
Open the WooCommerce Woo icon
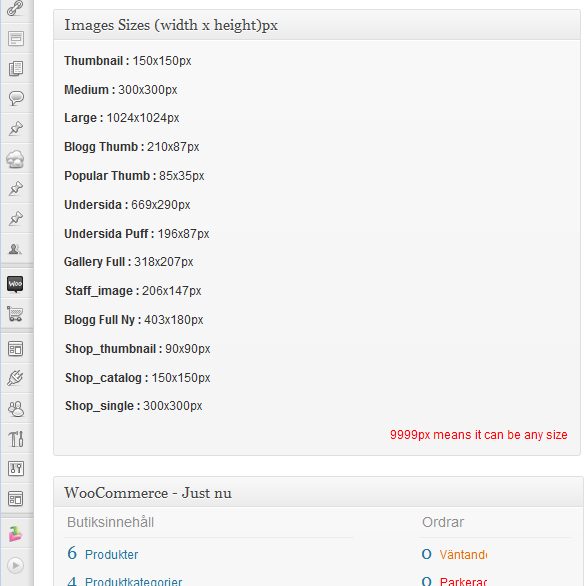[x=15, y=284]
